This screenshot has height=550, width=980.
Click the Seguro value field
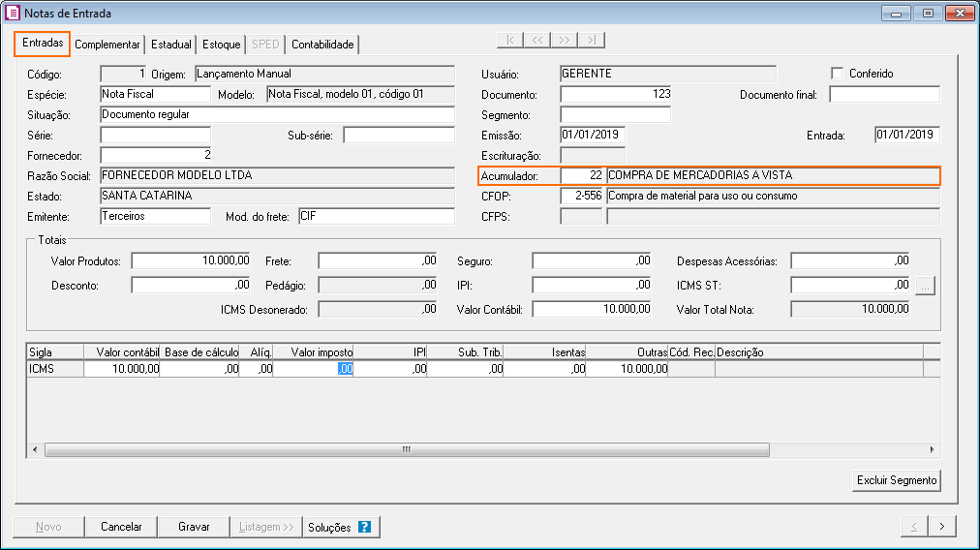click(592, 260)
